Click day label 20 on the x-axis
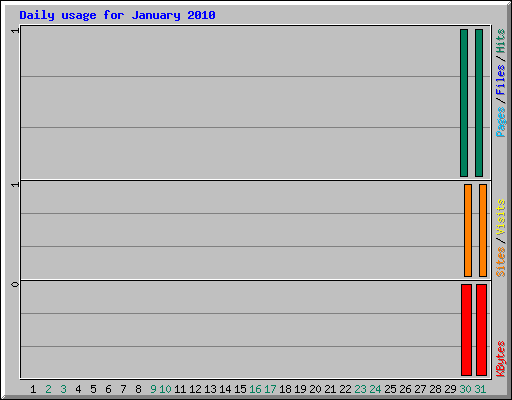The image size is (512, 400). point(315,389)
